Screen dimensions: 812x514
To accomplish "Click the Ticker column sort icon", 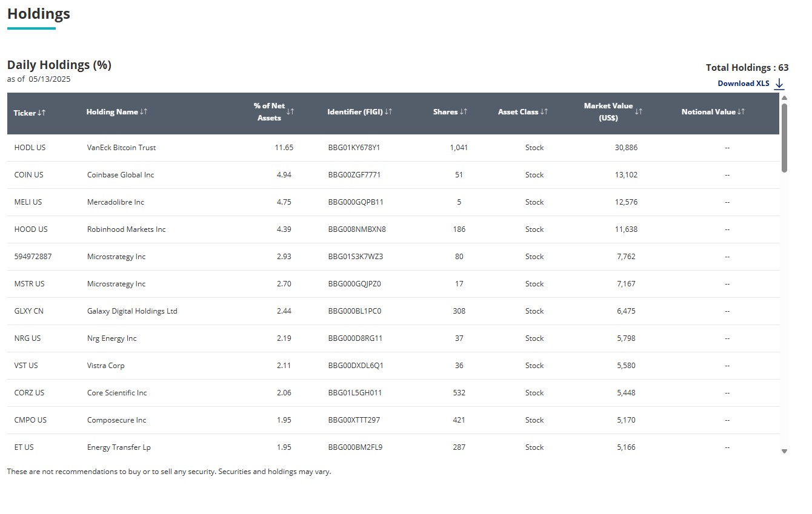I will [x=42, y=113].
